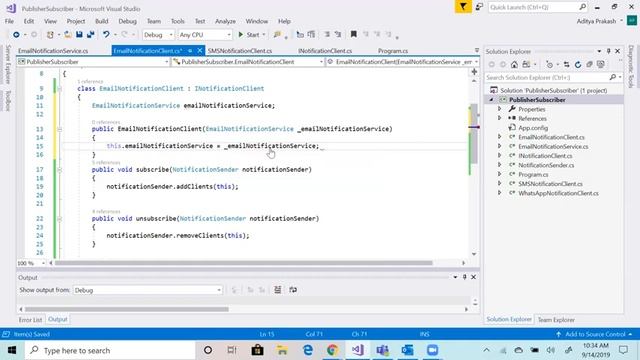Screen dimensions: 640x360
Task: Close the Output panel
Action: point(473,277)
